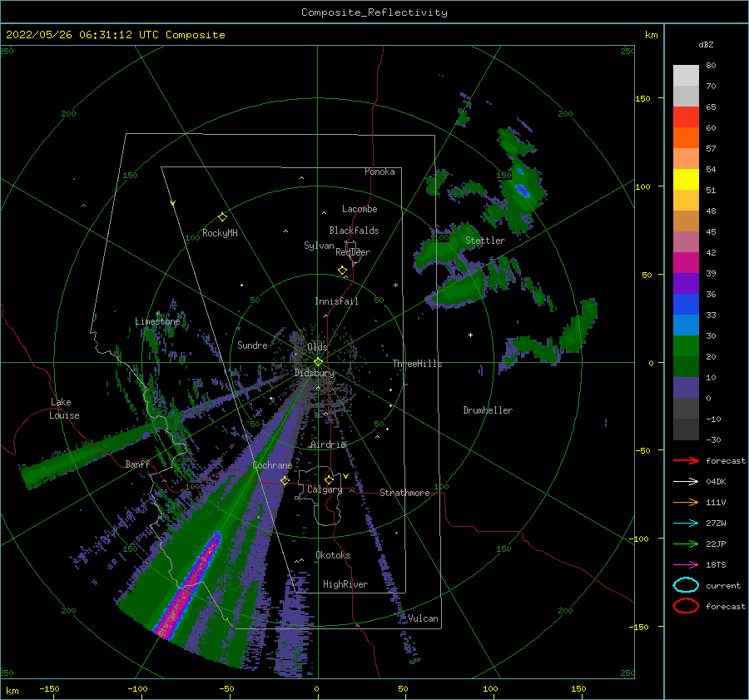Select the slate purple 0 dBZ swatch
This screenshot has width=749, height=700.
pyautogui.click(x=686, y=388)
